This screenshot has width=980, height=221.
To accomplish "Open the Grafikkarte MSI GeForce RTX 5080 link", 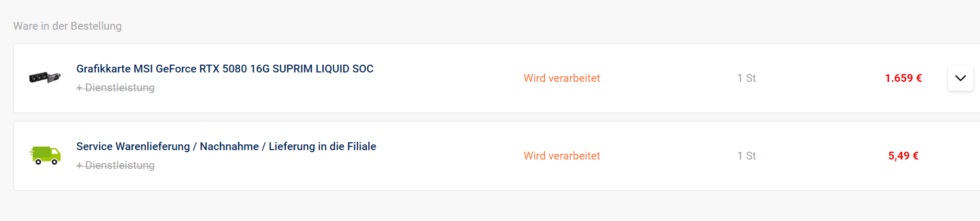I will [225, 69].
